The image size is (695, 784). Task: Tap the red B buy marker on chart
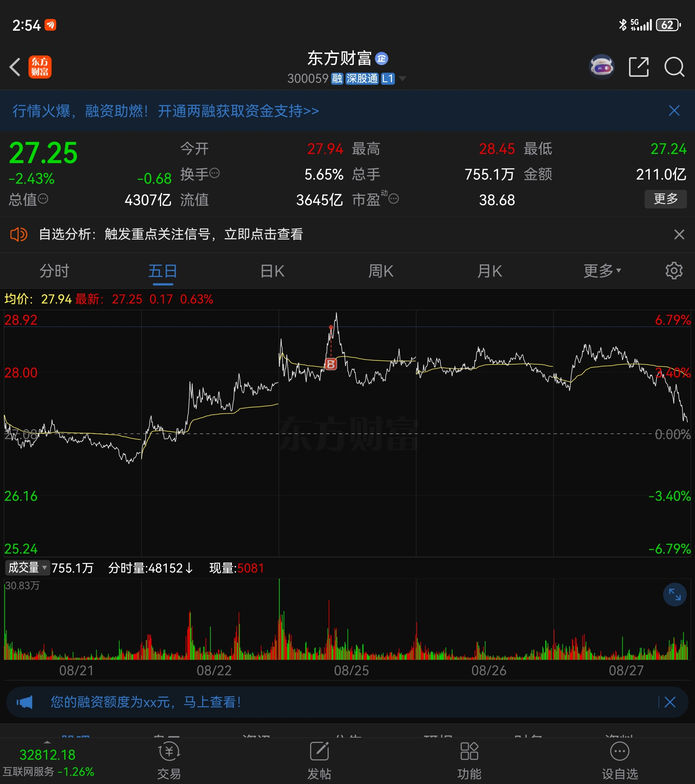[331, 364]
